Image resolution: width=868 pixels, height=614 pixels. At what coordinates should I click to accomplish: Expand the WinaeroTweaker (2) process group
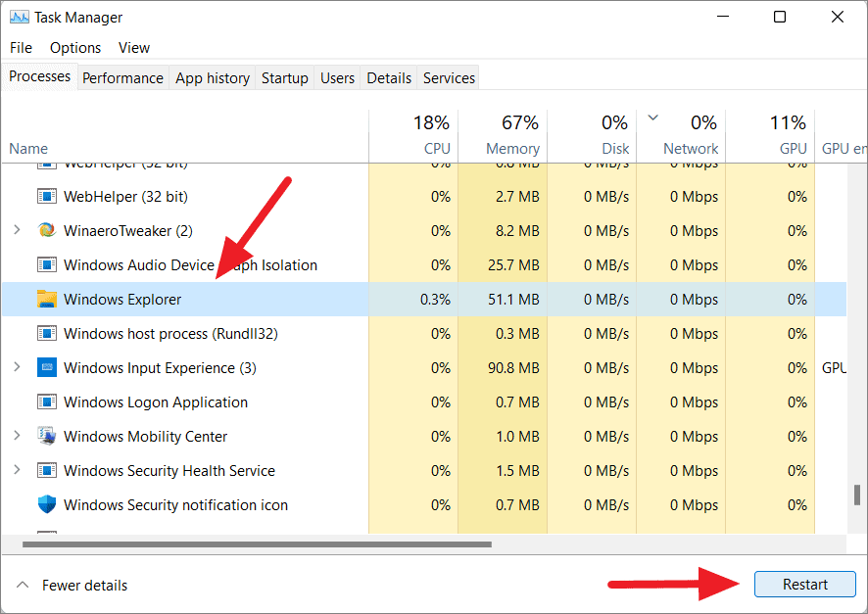coord(18,229)
